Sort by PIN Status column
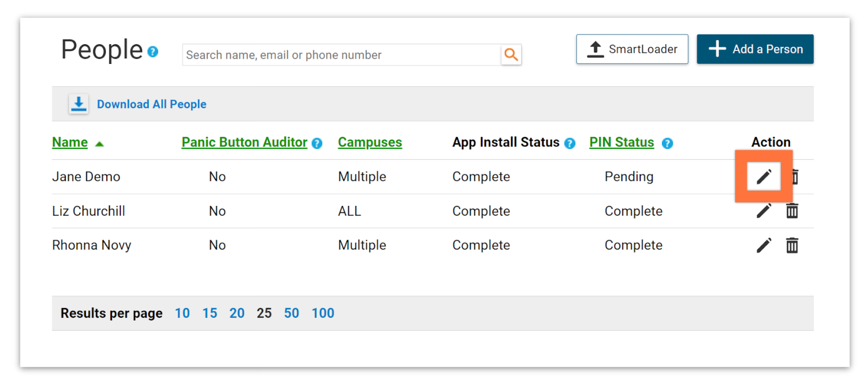868x383 pixels. [621, 142]
